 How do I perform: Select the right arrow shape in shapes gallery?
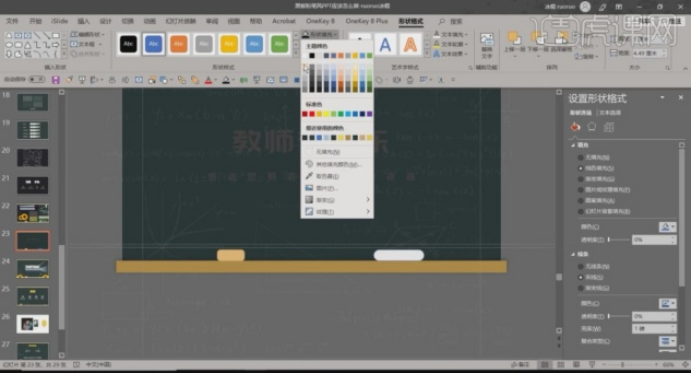55,45
